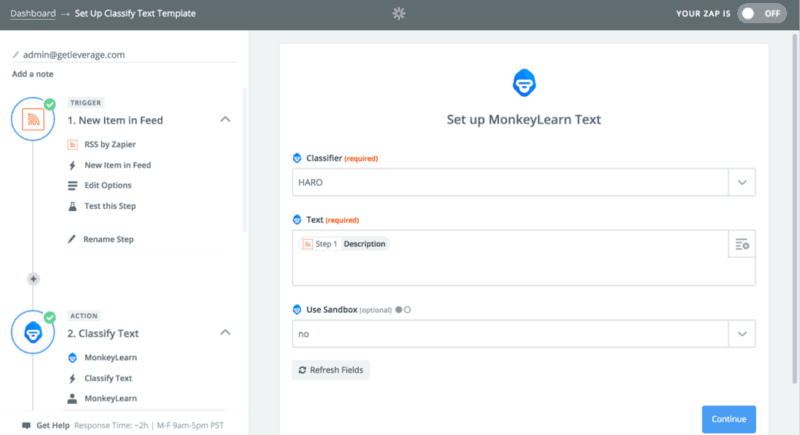Click the plus icon to add a step
Image resolution: width=800 pixels, height=435 pixels.
tap(33, 279)
